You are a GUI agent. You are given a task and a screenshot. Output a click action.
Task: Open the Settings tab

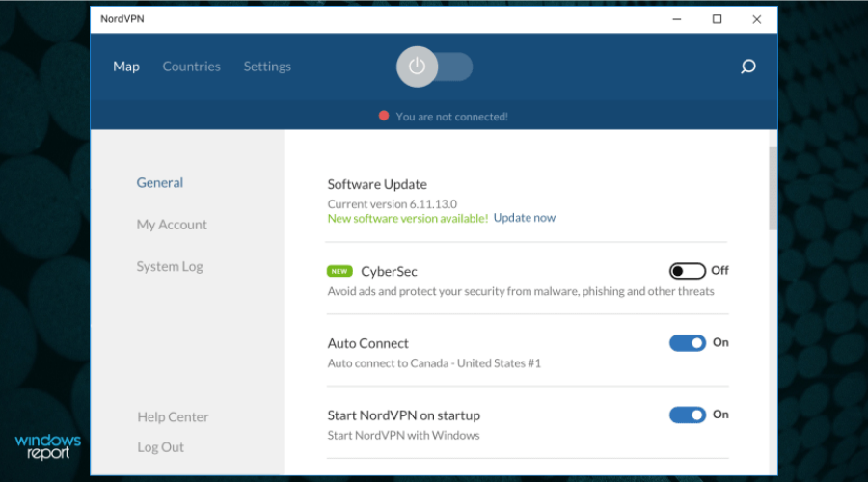267,67
